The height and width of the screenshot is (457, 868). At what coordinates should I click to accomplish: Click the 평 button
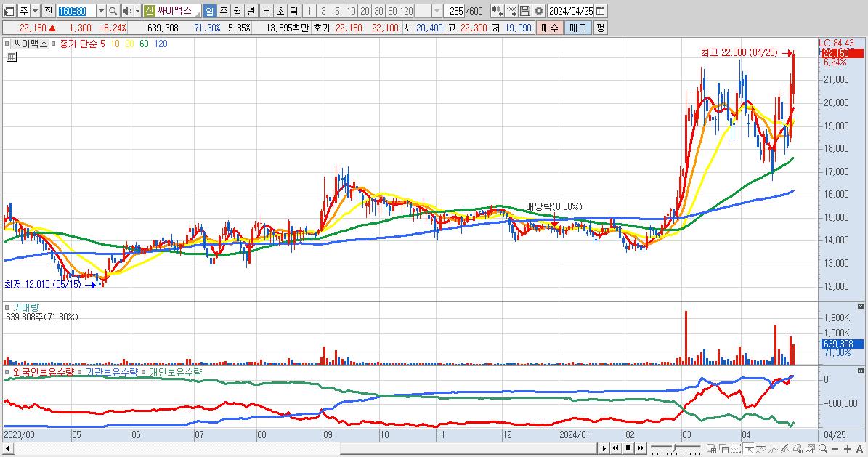[x=600, y=28]
